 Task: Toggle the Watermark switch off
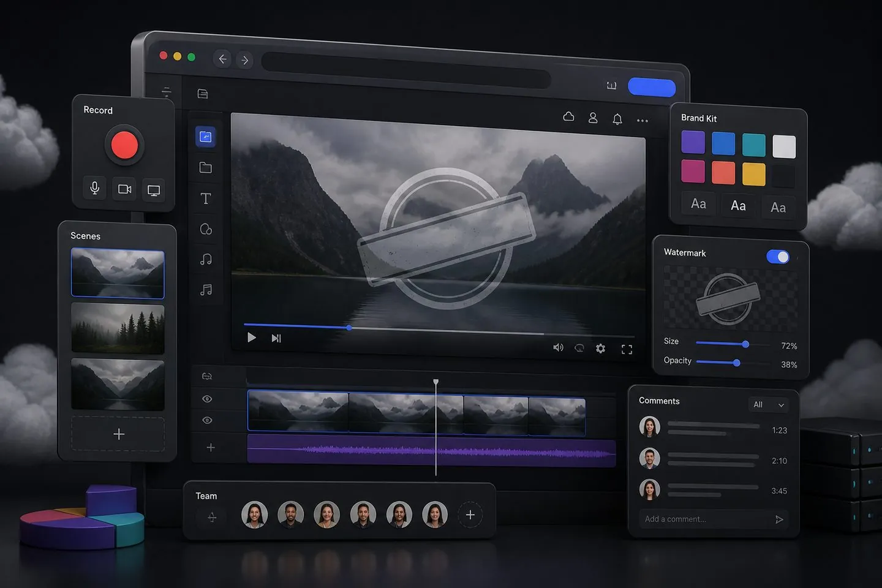(x=778, y=257)
